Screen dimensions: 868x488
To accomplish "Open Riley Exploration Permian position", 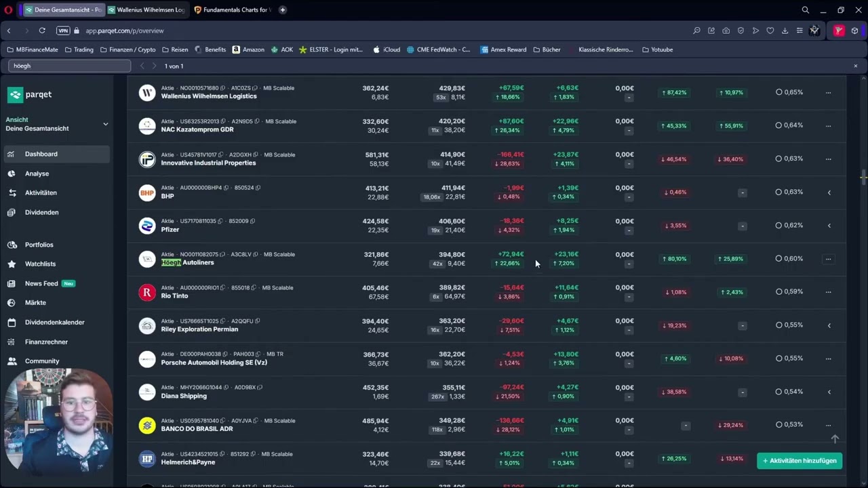I will pos(199,329).
